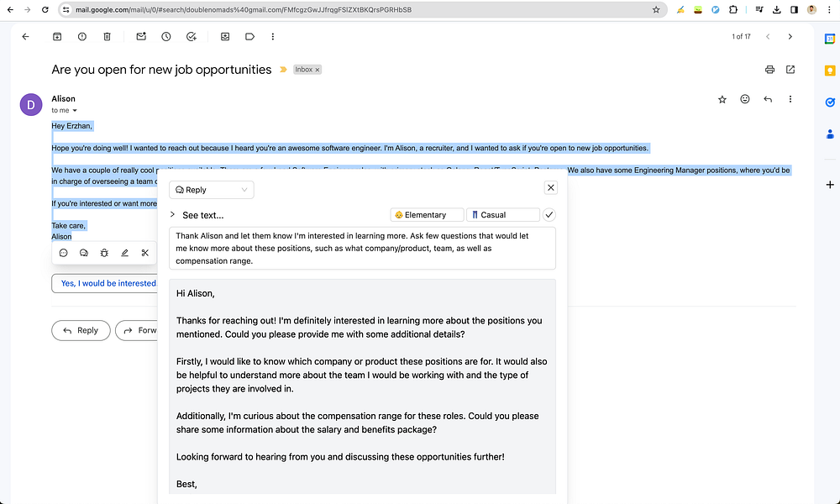Snooze this email
This screenshot has height=504, width=840.
coord(165,36)
